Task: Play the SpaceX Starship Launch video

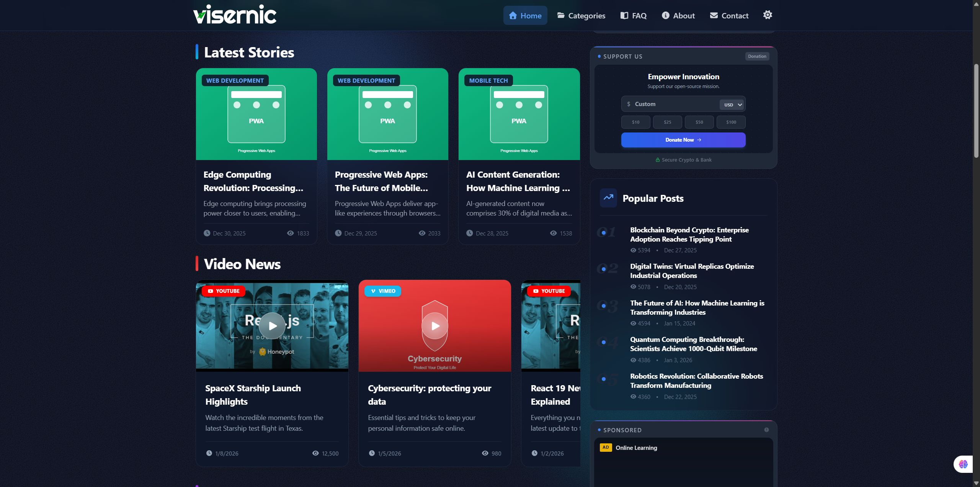Action: (x=272, y=326)
